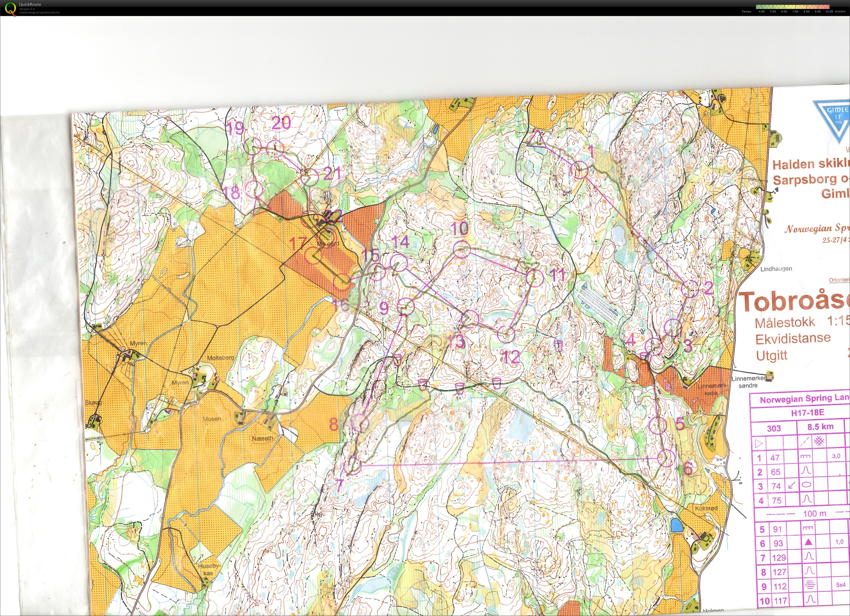This screenshot has width=850, height=616.
Task: Click the 100 m taped route row
Action: coord(802,514)
